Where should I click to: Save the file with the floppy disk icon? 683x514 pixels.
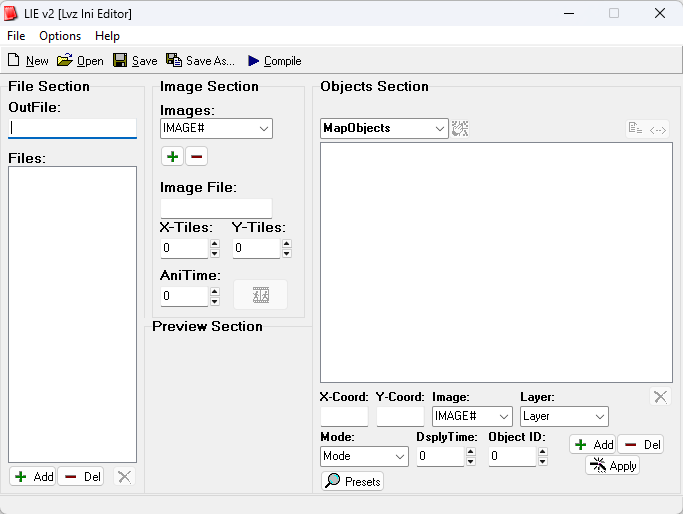pos(120,60)
